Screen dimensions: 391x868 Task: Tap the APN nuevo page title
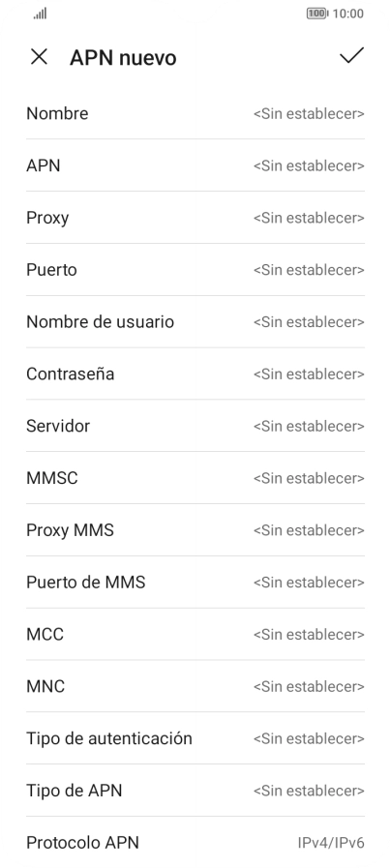(x=123, y=57)
